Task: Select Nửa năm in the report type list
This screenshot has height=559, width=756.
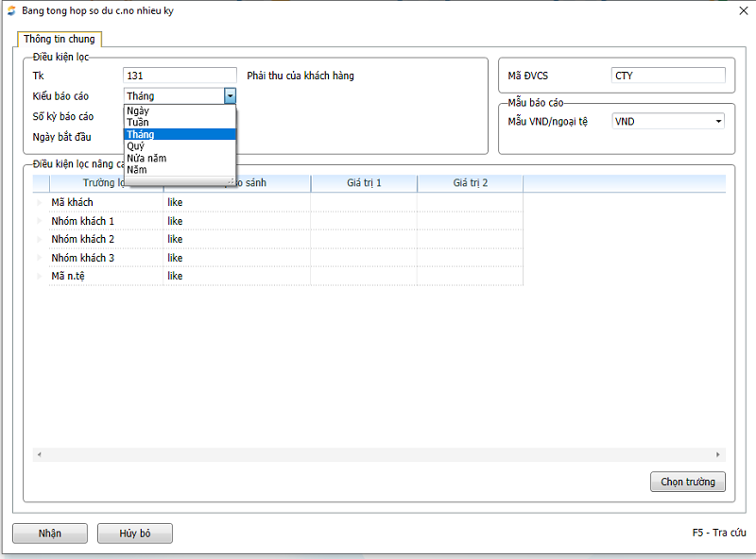Action: pos(180,158)
